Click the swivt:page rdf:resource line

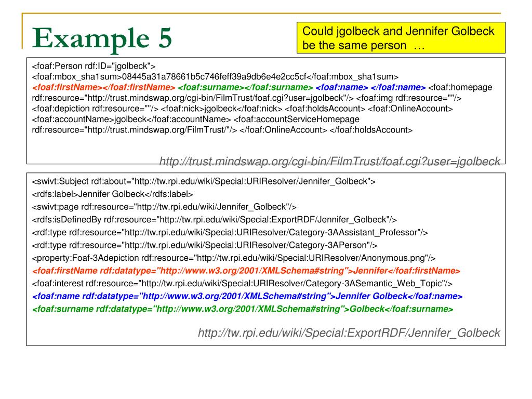pos(164,207)
